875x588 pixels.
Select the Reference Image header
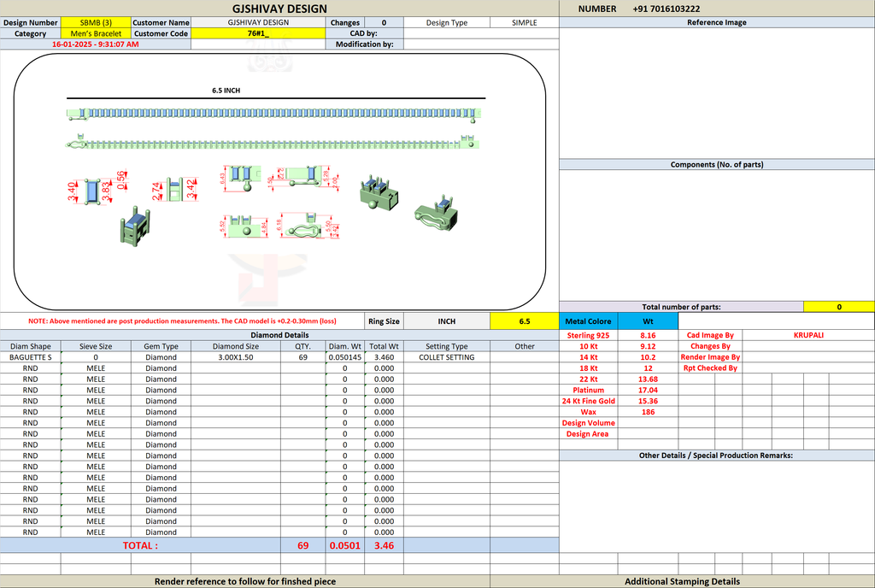point(717,23)
